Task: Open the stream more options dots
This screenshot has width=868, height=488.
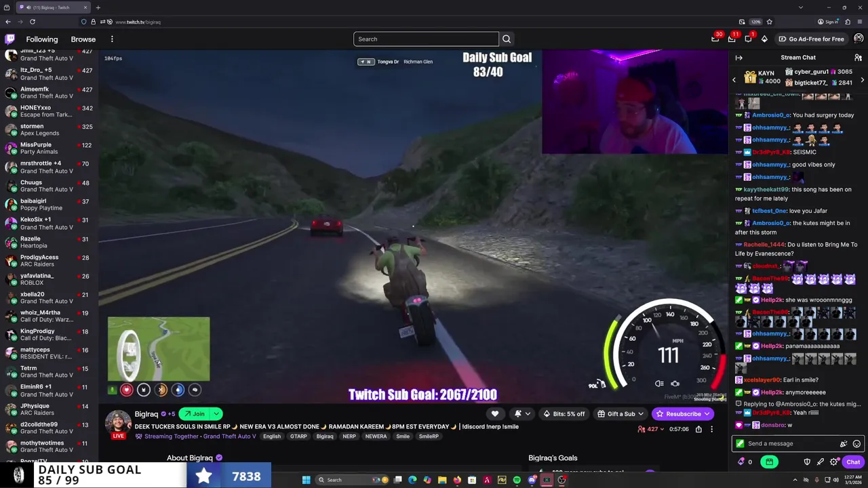Action: pyautogui.click(x=711, y=429)
